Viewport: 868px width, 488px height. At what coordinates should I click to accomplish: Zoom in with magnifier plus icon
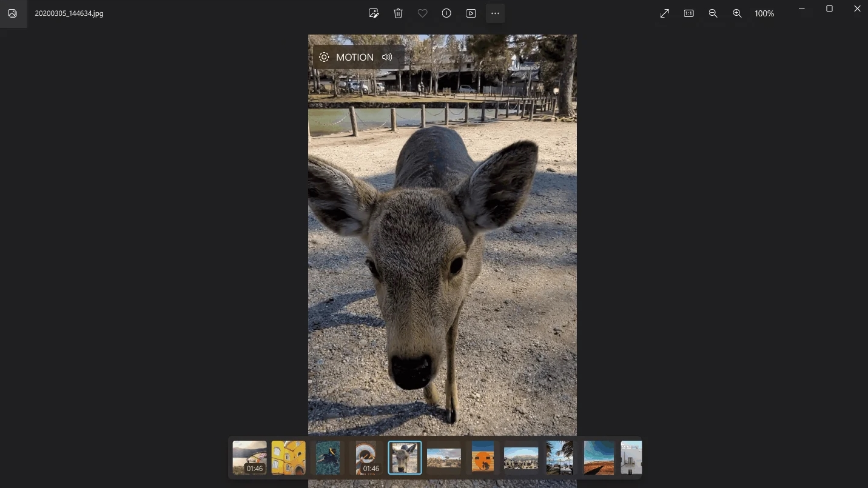tap(737, 13)
